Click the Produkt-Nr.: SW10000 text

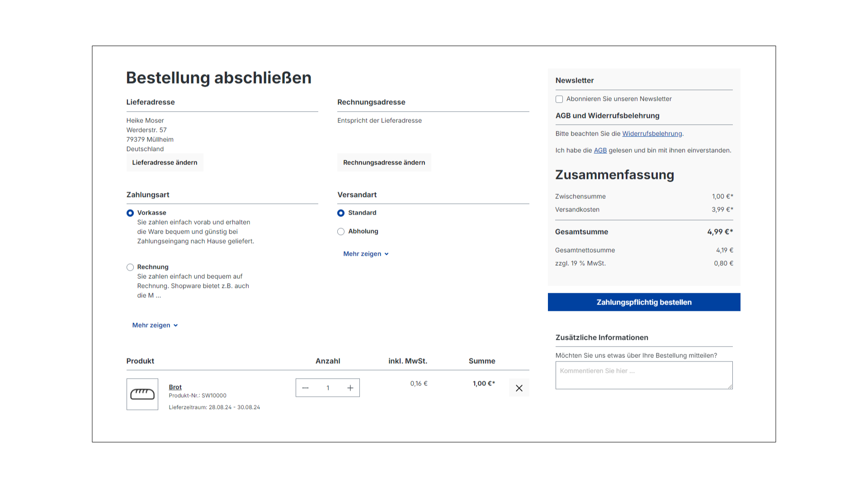tap(198, 396)
